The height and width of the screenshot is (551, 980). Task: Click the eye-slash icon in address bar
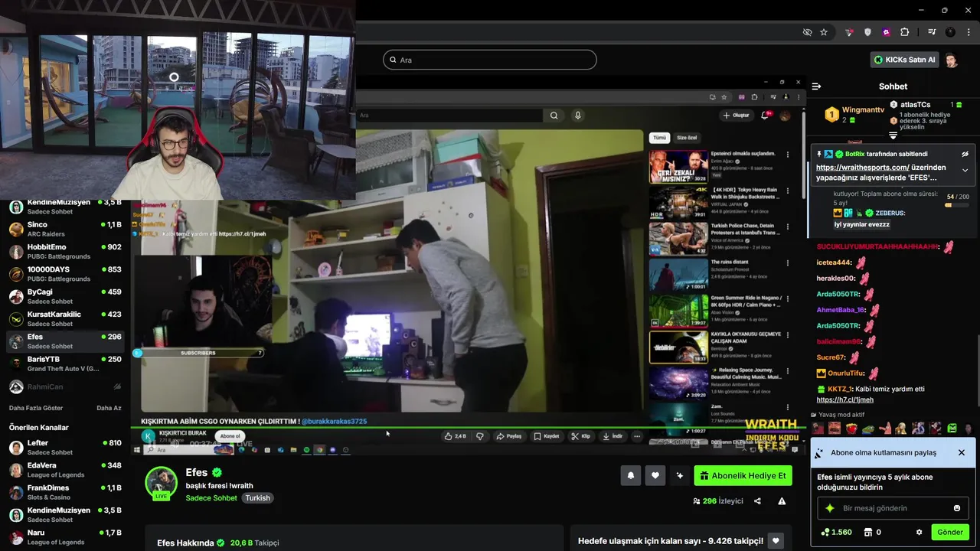point(807,32)
